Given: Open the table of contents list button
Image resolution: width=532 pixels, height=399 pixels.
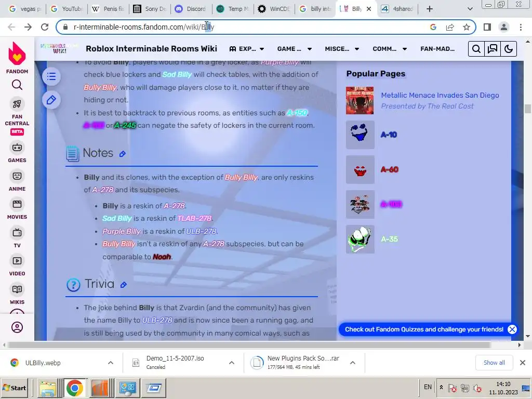Looking at the screenshot, I should (51, 76).
